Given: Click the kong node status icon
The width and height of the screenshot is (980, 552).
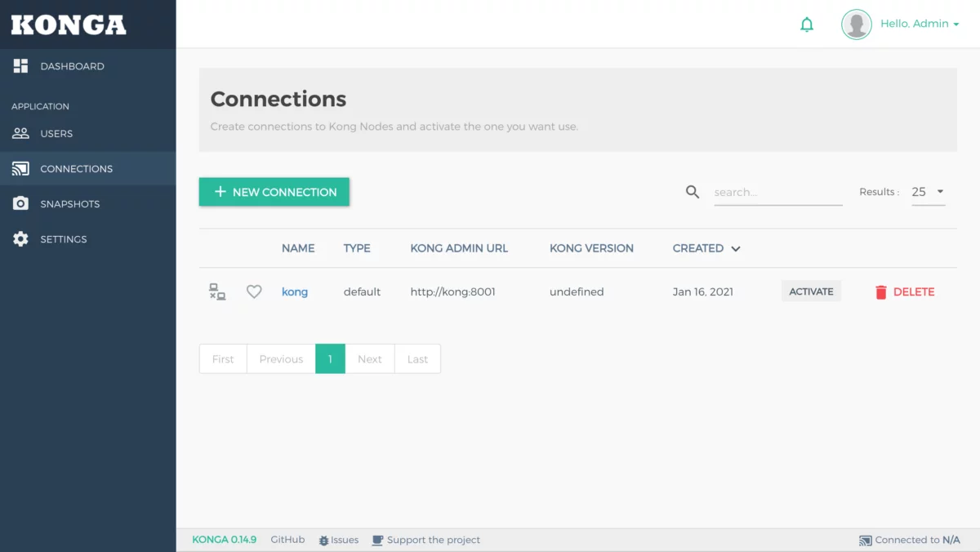Looking at the screenshot, I should [217, 292].
